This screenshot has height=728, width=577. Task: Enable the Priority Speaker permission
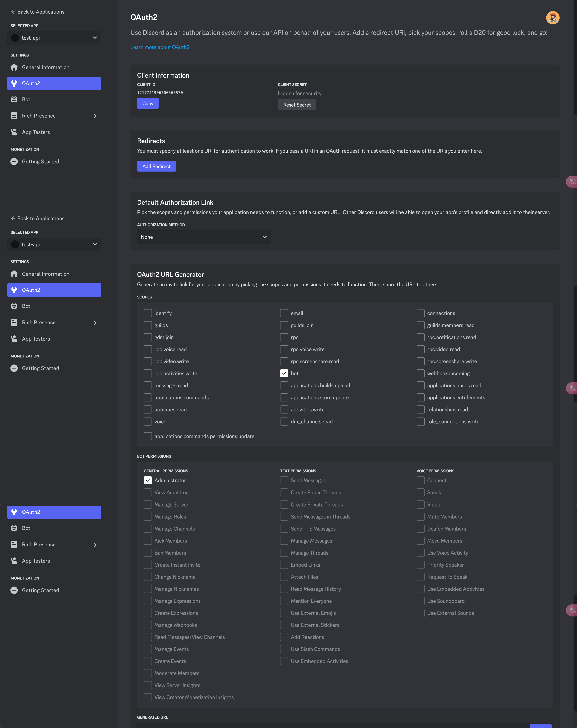[421, 565]
